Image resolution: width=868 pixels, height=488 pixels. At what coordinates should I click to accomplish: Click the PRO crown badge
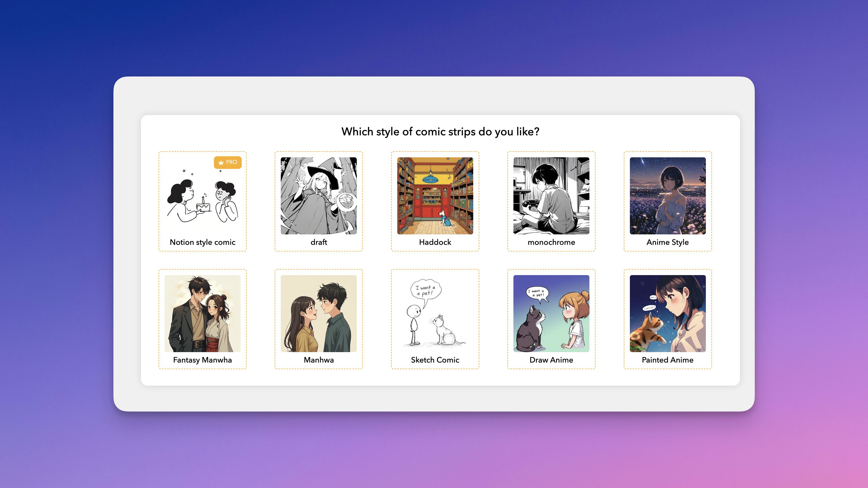pos(227,162)
